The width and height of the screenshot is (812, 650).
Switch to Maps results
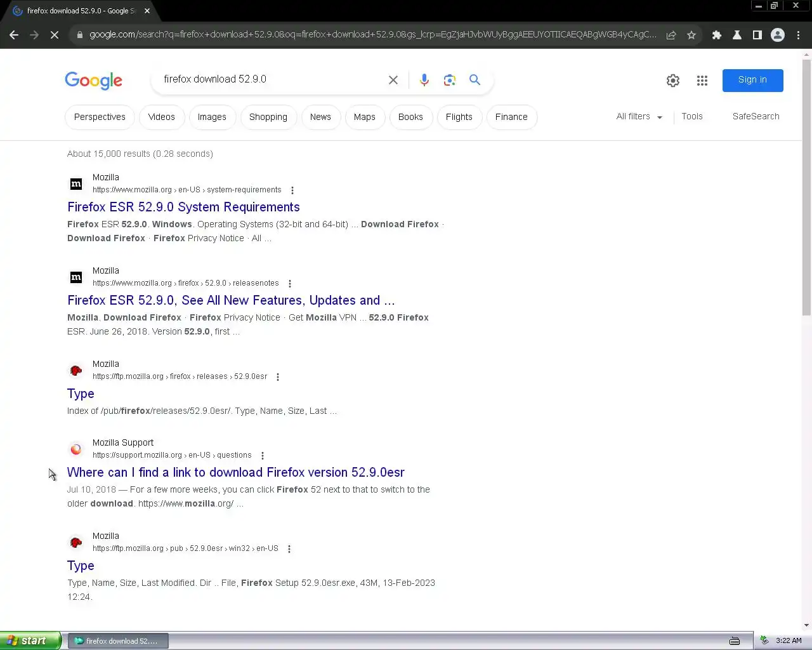click(x=365, y=117)
